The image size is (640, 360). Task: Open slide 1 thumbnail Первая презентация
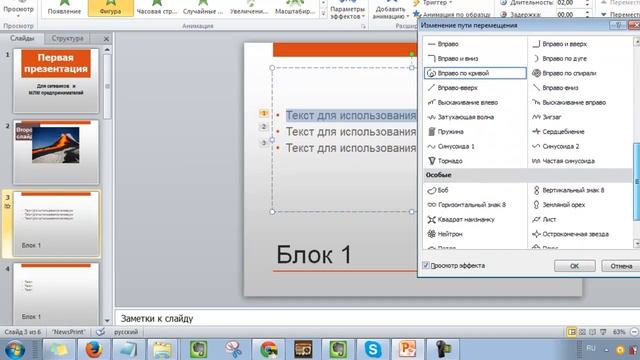coord(56,81)
